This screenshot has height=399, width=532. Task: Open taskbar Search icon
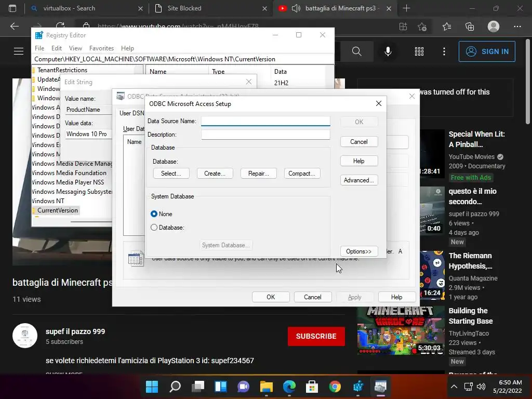pyautogui.click(x=175, y=387)
